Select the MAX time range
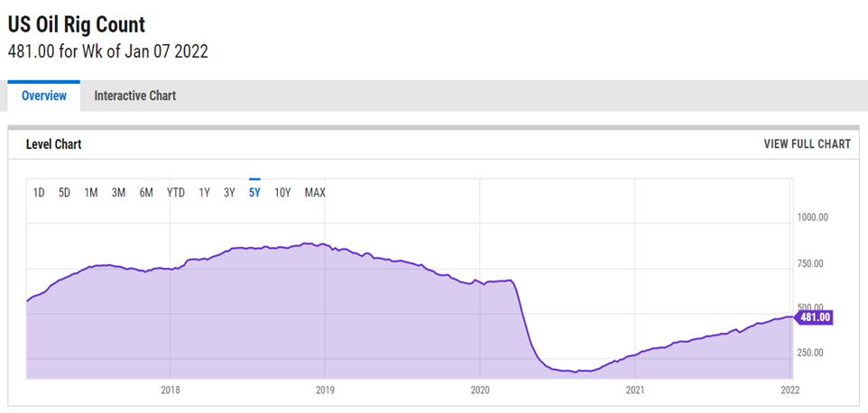 315,193
